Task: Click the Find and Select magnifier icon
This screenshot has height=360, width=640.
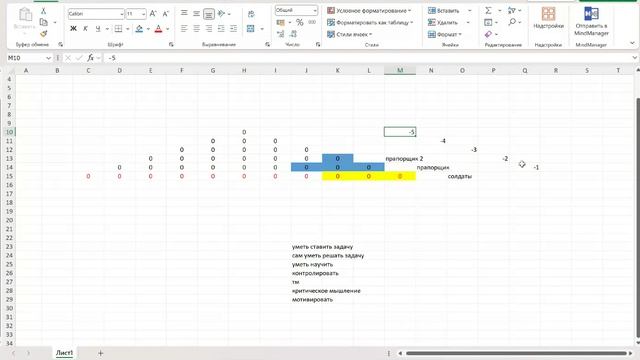Action: [x=512, y=22]
